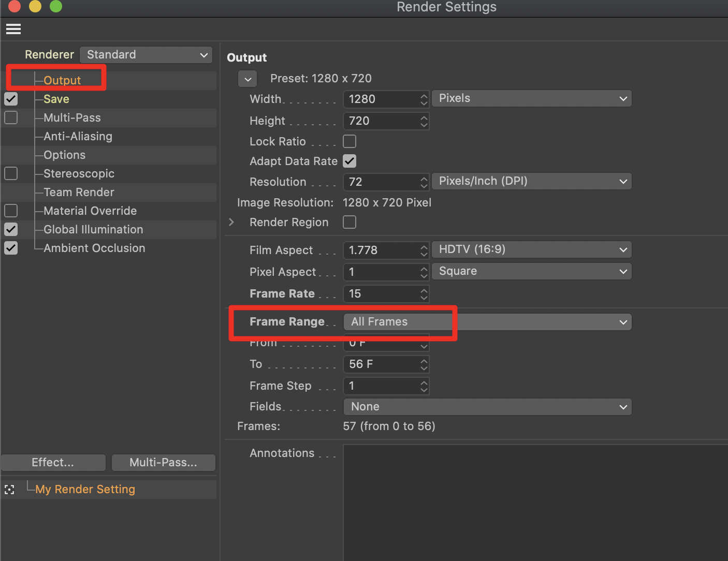The image size is (728, 561).
Task: Enable the Lock Ratio checkbox
Action: pyautogui.click(x=350, y=141)
